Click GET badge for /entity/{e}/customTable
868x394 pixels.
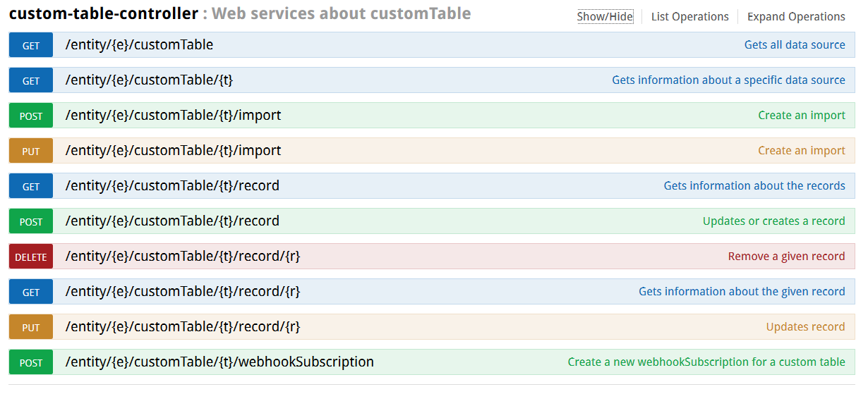31,45
